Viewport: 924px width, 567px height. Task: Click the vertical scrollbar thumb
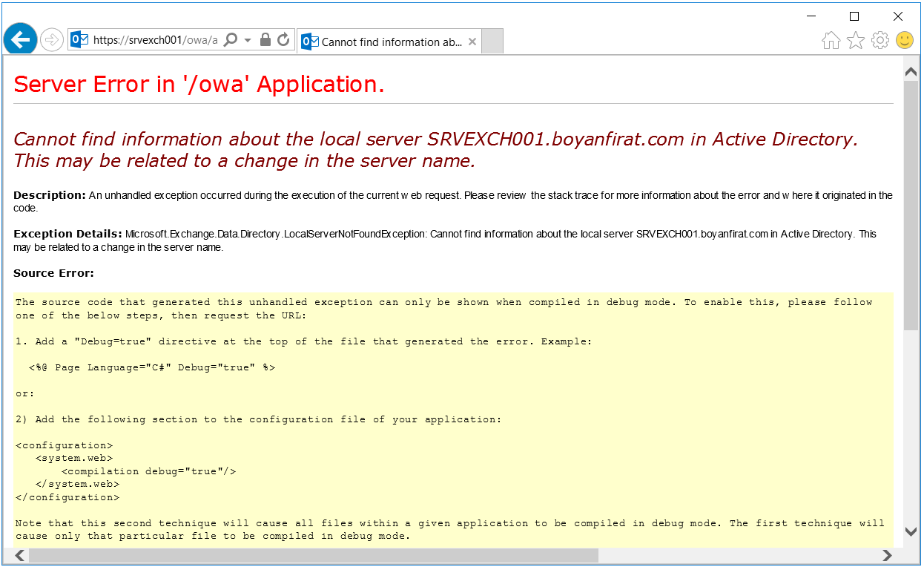pos(911,206)
